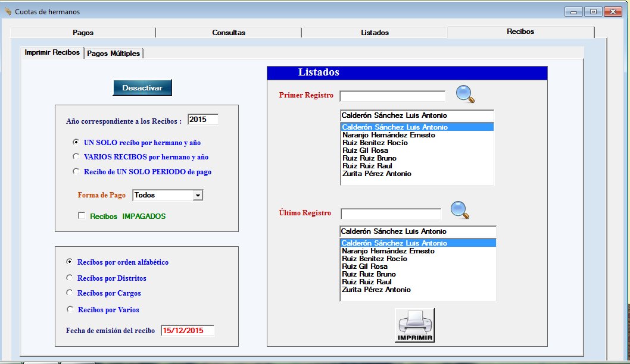Click the IMPRIMIR printer icon
Screen dimensions: 630x364
pos(414,325)
